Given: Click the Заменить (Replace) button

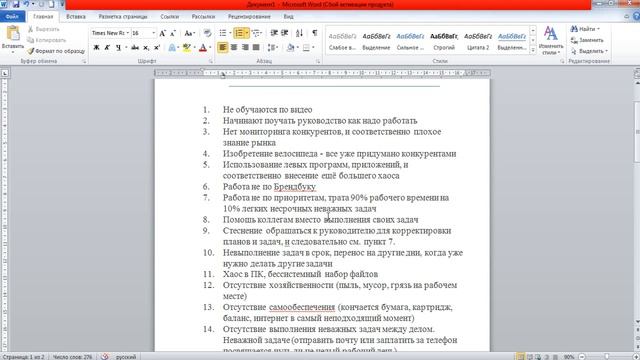Looking at the screenshot, I should click(587, 40).
